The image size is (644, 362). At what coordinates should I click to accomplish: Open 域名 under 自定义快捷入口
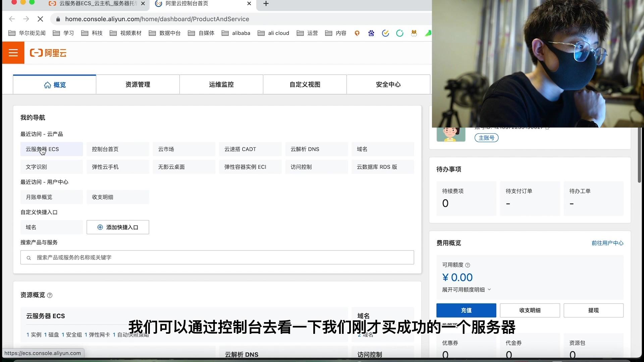tap(52, 227)
